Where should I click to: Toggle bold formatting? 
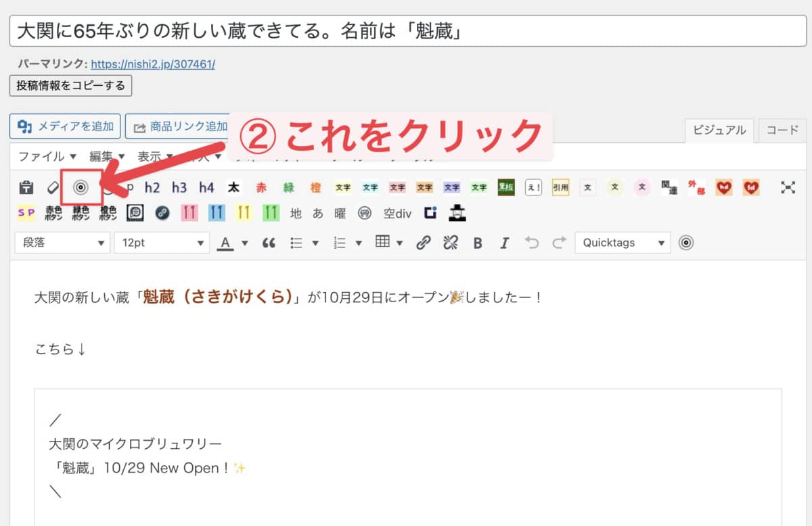click(478, 243)
